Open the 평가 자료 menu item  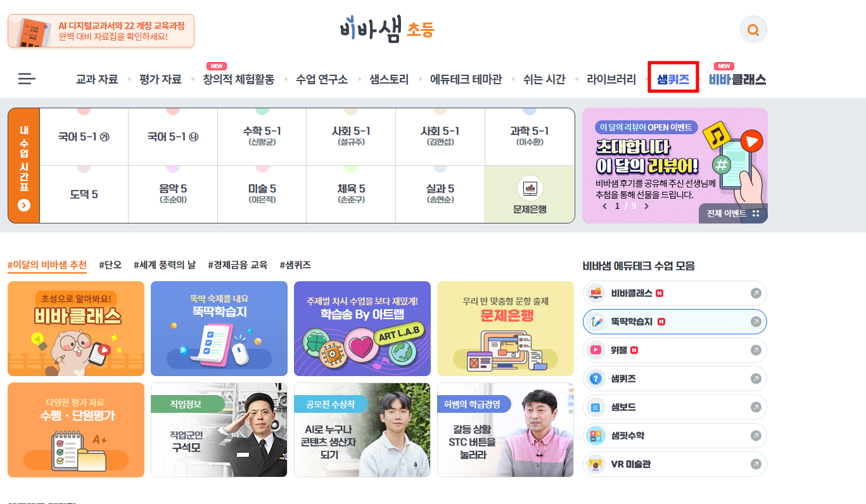coord(160,79)
